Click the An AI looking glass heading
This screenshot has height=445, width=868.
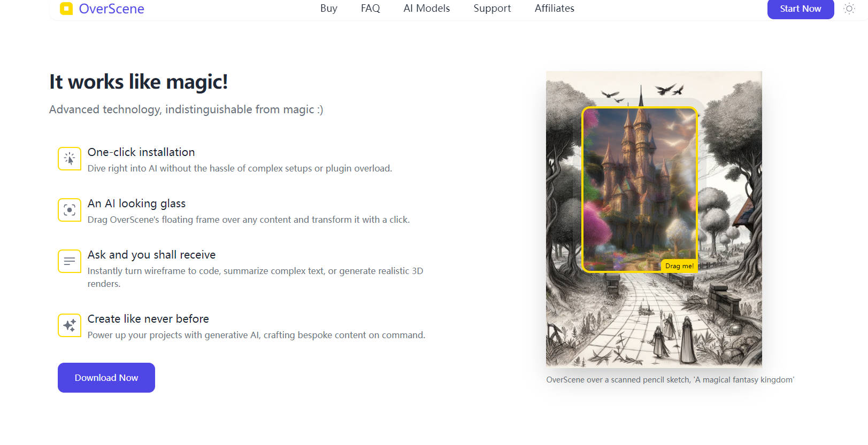click(136, 204)
